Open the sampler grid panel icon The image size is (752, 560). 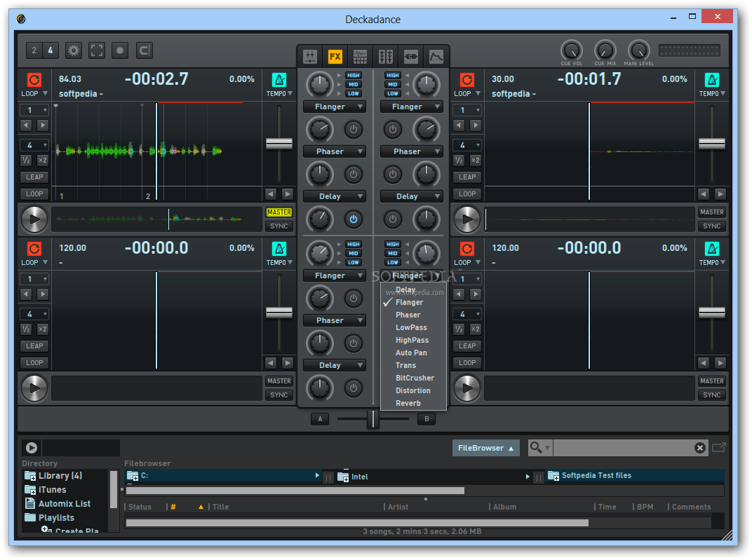click(x=360, y=57)
